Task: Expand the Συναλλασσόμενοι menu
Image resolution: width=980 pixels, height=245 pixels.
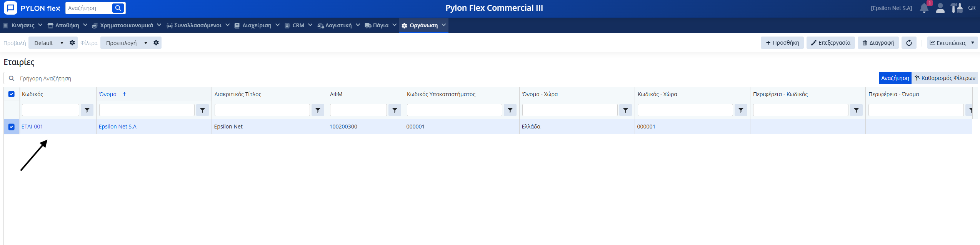Action: tap(198, 25)
